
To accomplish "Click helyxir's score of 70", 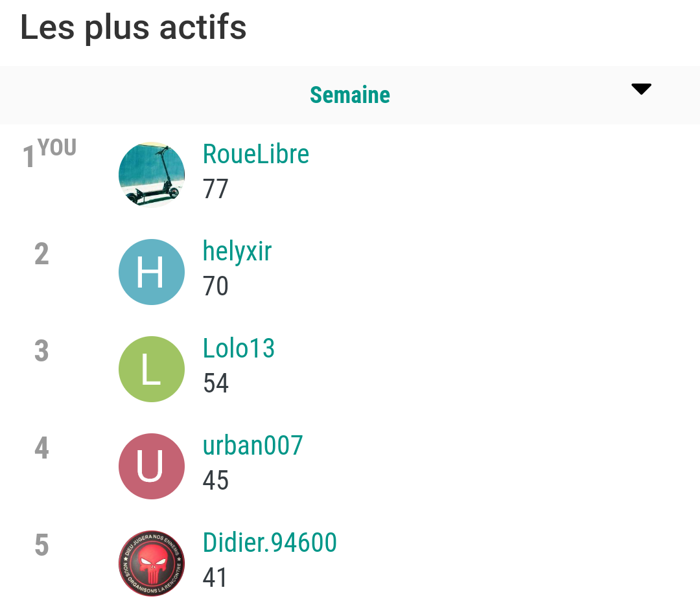I will (x=216, y=286).
